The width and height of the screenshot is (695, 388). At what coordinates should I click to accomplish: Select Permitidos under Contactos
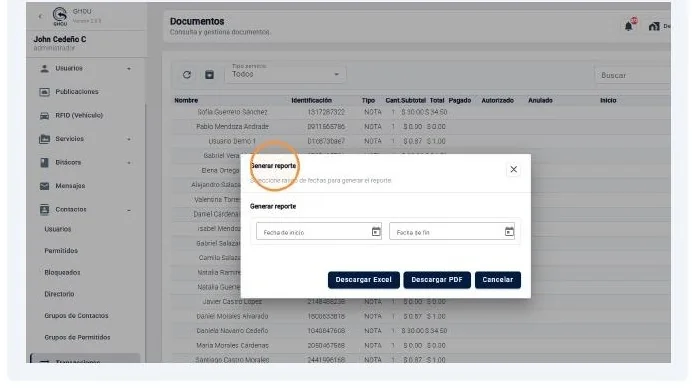[61, 251]
